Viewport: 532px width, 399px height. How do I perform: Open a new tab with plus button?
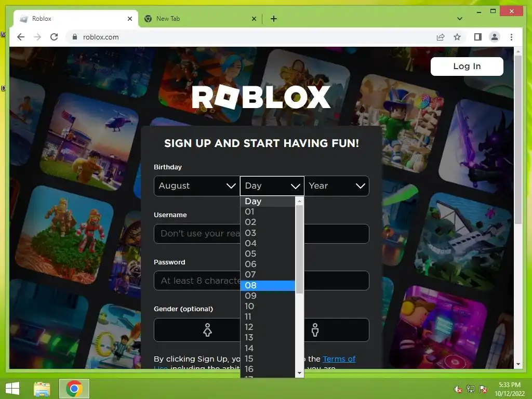(x=273, y=19)
